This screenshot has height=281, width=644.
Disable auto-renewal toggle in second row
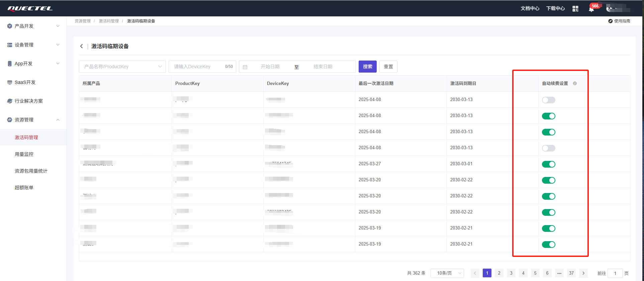click(x=548, y=116)
